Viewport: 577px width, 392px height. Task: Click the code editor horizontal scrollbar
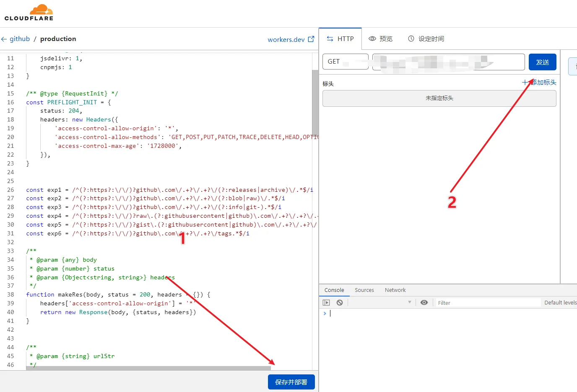148,368
